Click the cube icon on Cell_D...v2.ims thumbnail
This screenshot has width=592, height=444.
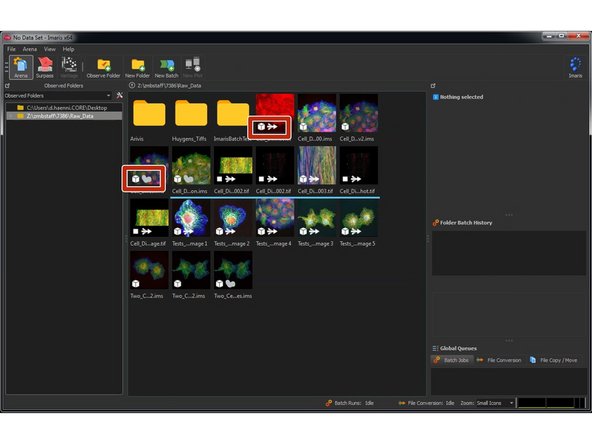tap(345, 127)
